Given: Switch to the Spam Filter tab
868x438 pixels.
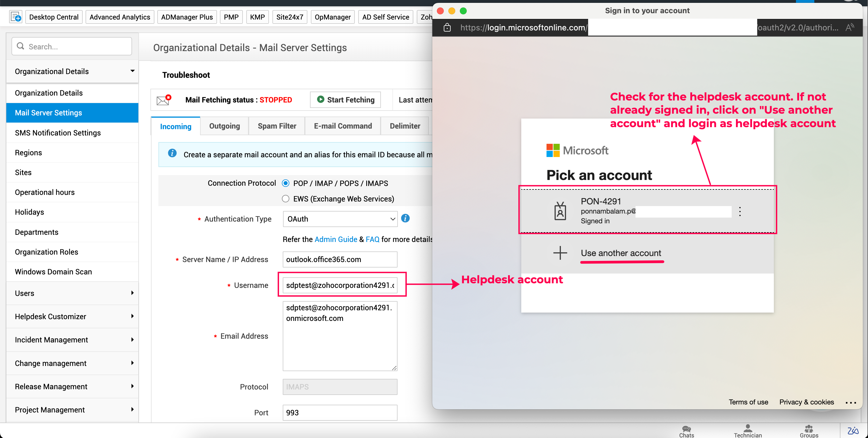Looking at the screenshot, I should click(x=277, y=126).
